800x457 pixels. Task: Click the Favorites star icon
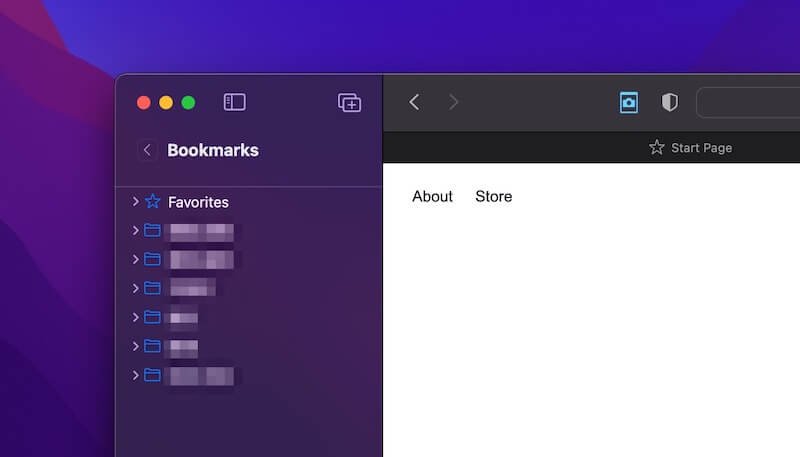pos(153,201)
